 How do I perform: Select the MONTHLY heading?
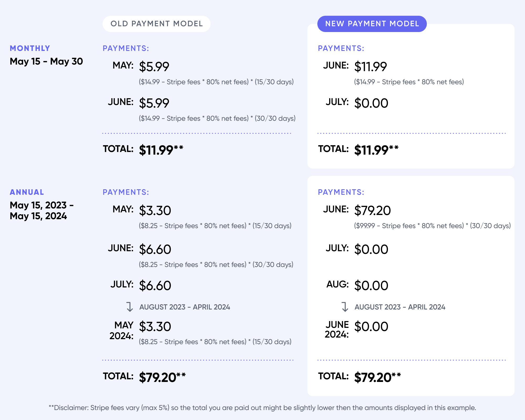[x=30, y=48]
